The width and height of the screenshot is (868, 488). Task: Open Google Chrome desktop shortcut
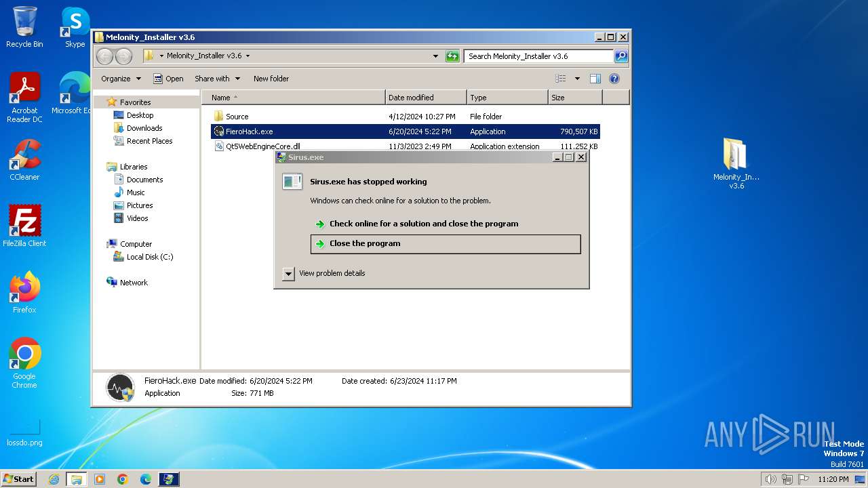click(24, 363)
